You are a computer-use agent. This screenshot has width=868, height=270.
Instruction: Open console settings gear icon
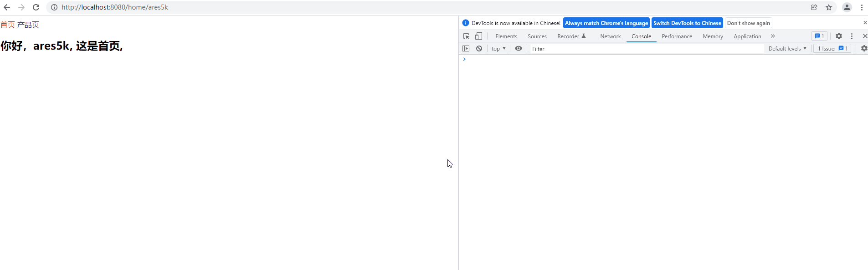(x=864, y=49)
